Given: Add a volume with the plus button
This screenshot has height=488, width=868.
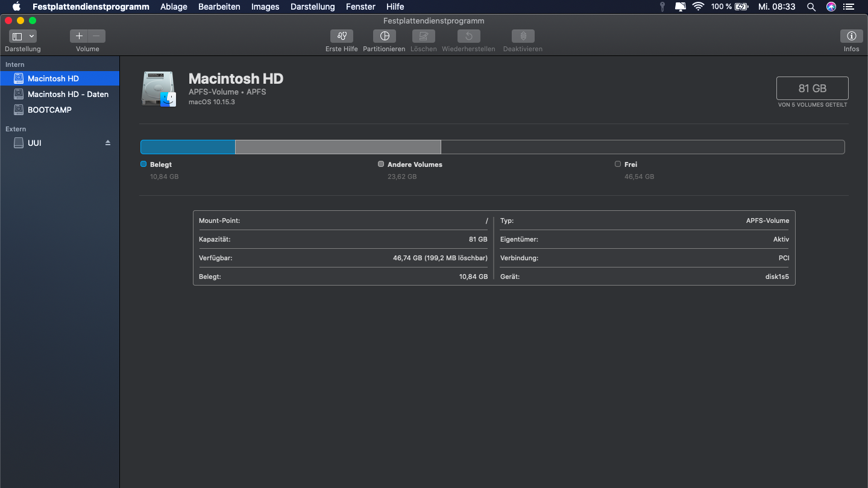Looking at the screenshot, I should (x=79, y=36).
